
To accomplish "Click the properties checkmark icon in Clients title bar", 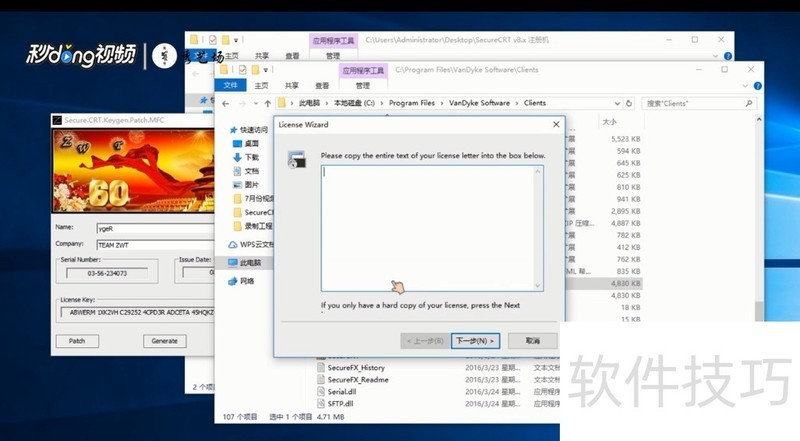I will [x=242, y=69].
